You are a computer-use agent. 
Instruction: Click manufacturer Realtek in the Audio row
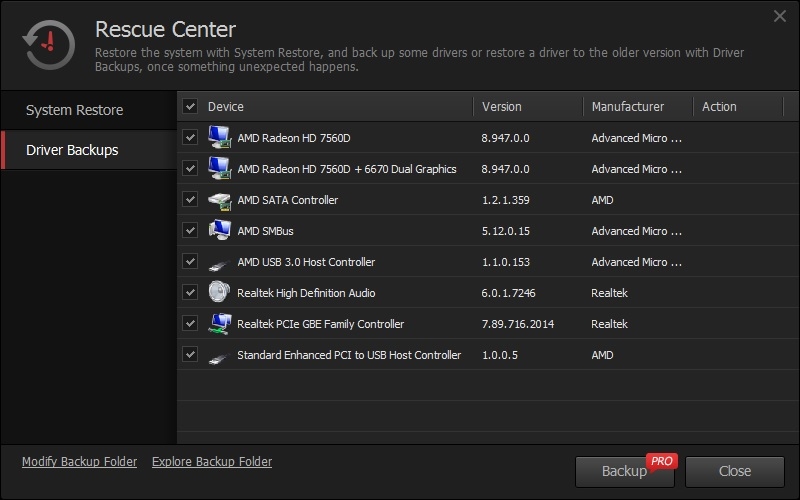pyautogui.click(x=609, y=293)
